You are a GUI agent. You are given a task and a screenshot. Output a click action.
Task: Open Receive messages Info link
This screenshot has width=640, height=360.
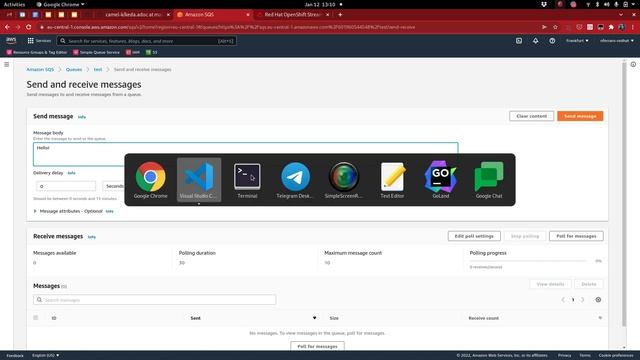[x=91, y=237]
